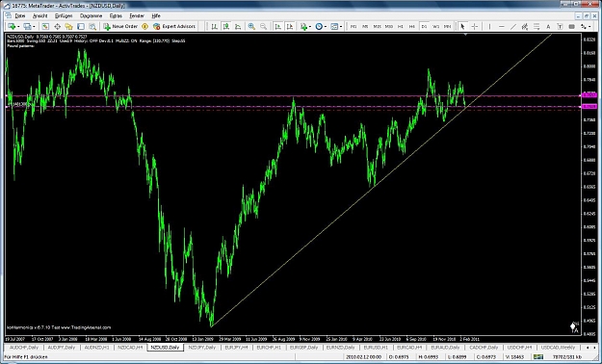Select the crosshair tool

click(x=475, y=27)
